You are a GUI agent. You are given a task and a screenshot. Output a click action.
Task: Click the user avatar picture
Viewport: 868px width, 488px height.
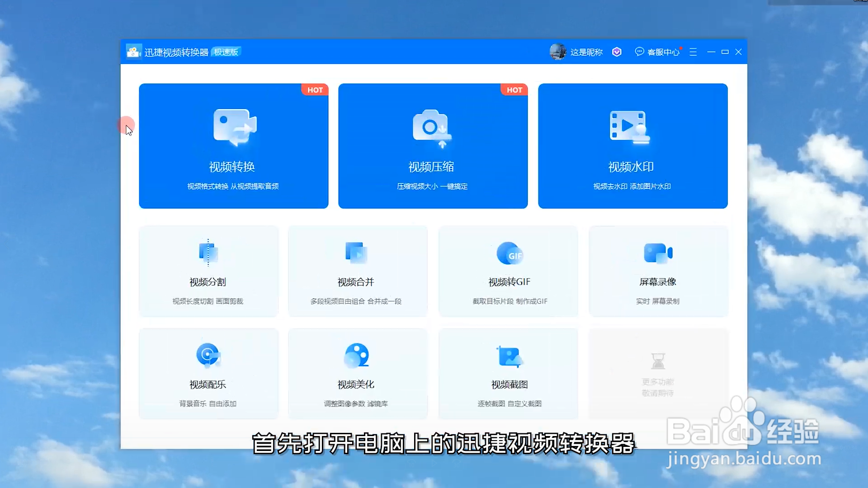[558, 52]
